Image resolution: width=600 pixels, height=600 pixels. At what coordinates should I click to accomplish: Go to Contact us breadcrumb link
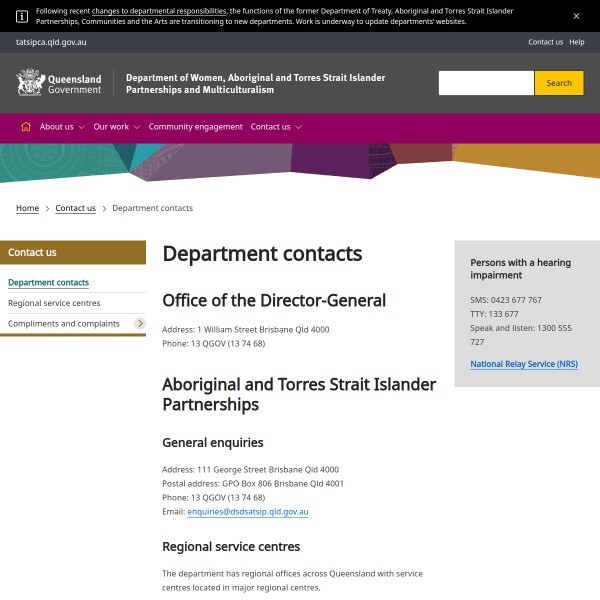click(x=75, y=208)
